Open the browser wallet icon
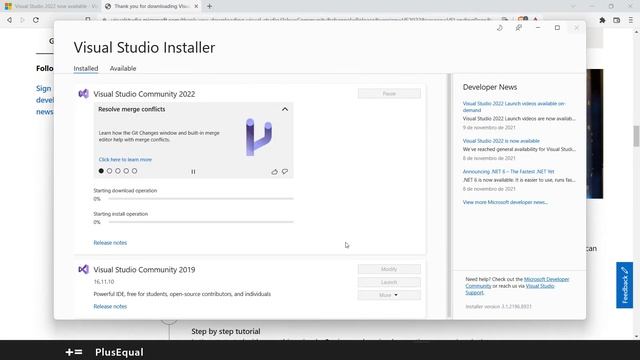This screenshot has height=360, width=640. pos(616,20)
